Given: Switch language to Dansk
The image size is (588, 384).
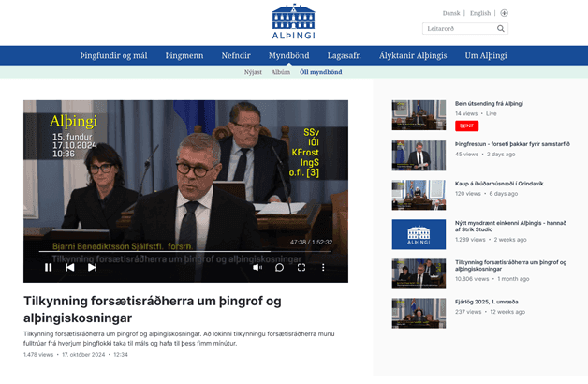Looking at the screenshot, I should coord(451,13).
